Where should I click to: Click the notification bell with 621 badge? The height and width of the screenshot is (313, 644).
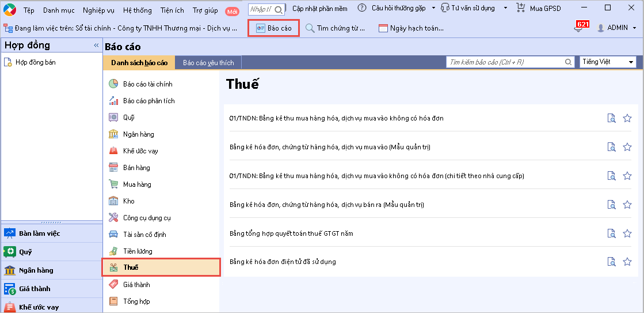point(578,28)
